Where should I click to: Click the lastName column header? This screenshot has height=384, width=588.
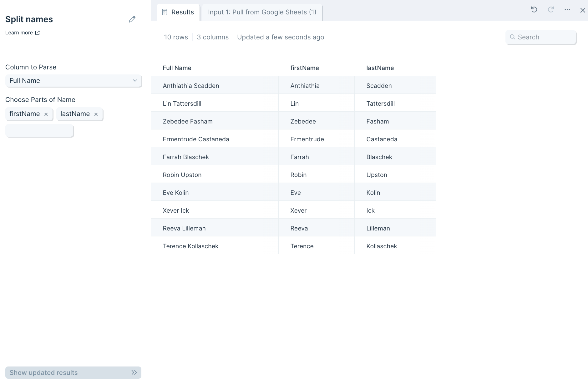(x=380, y=68)
